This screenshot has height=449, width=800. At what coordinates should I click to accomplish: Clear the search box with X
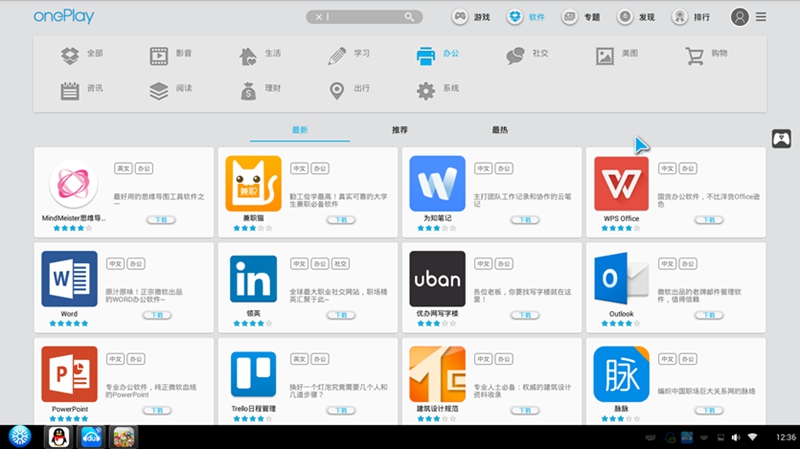point(319,17)
